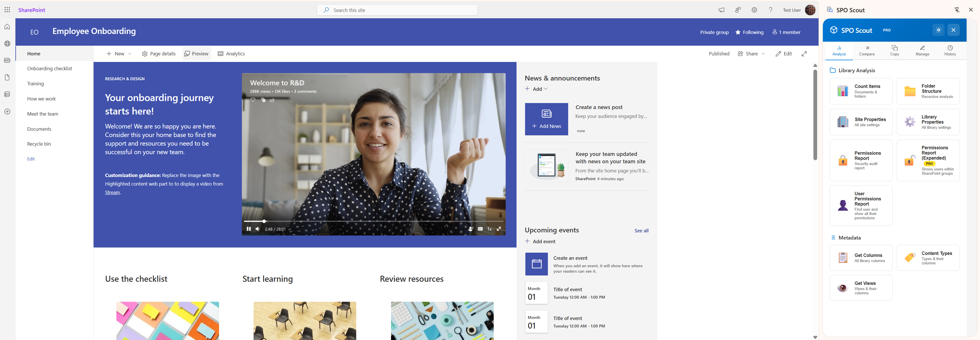The height and width of the screenshot is (340, 980).
Task: Switch to the History tab in SPO Scout
Action: click(x=949, y=51)
